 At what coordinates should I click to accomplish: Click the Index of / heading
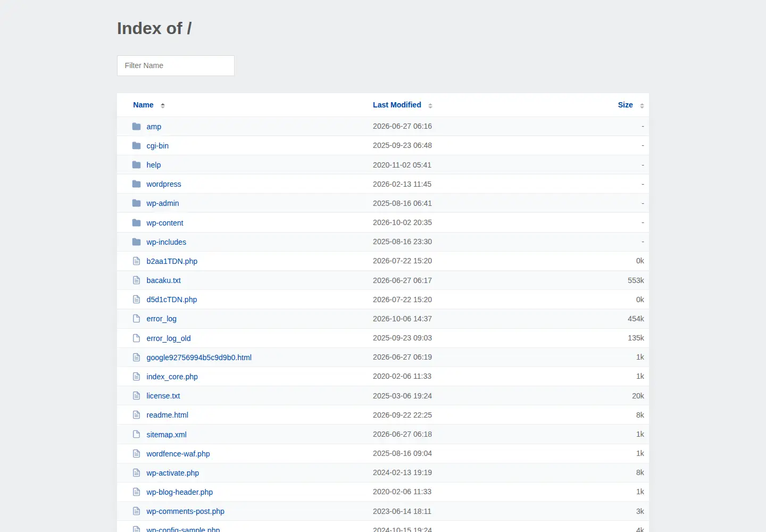pyautogui.click(x=154, y=28)
